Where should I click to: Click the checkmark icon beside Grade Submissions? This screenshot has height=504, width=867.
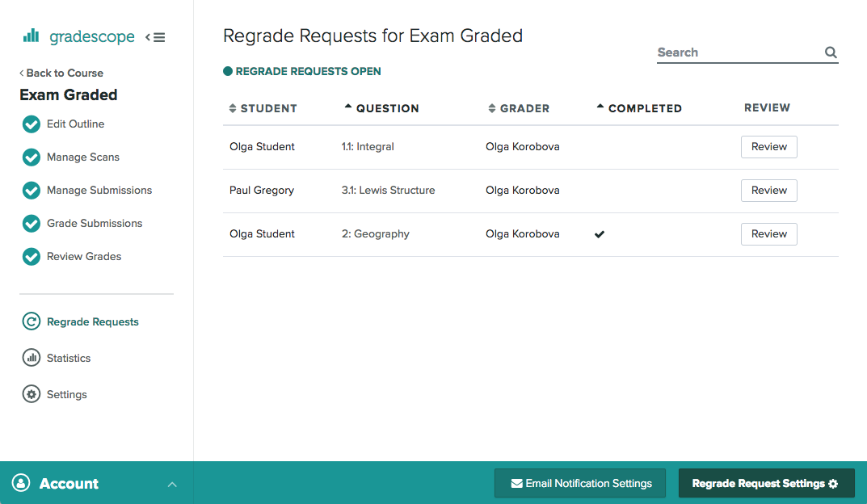(31, 223)
